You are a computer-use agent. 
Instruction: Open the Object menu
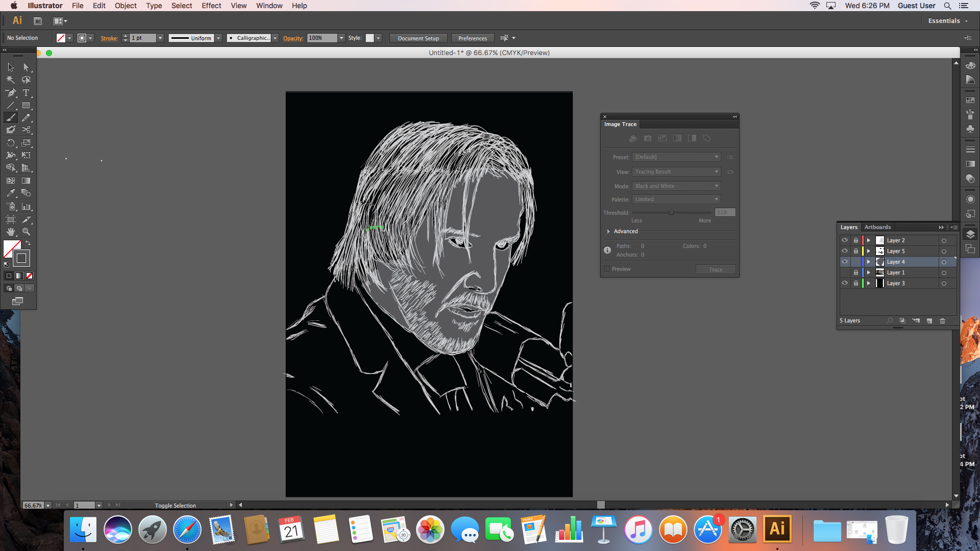tap(126, 6)
